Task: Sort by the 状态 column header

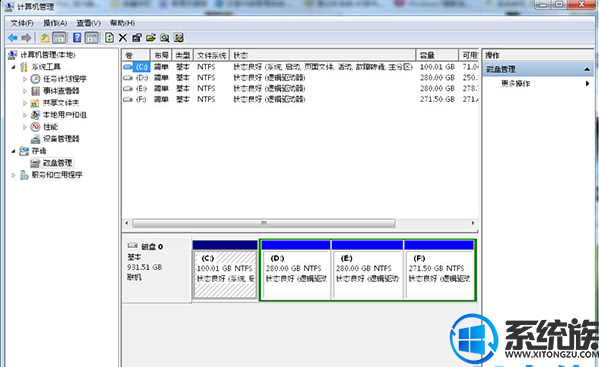Action: [322, 55]
